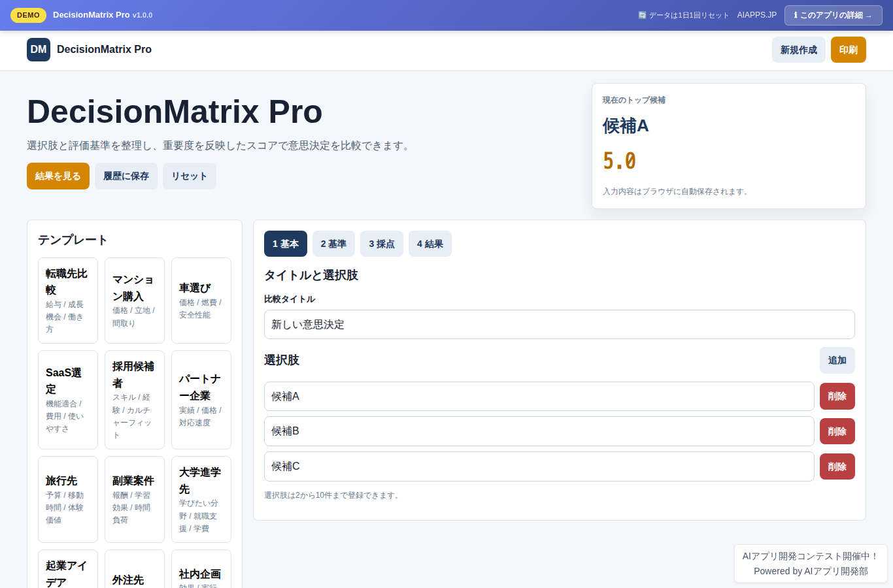Viewport: 893px width, 588px height.
Task: Click 選択肢は2から10件まで登録できます hint text
Action: click(333, 495)
